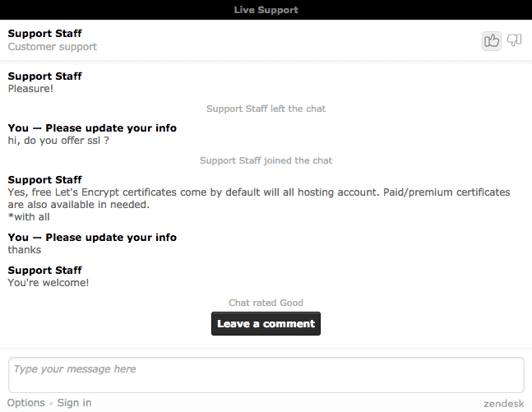Select the *with all correction line
532x412 pixels.
pos(29,217)
